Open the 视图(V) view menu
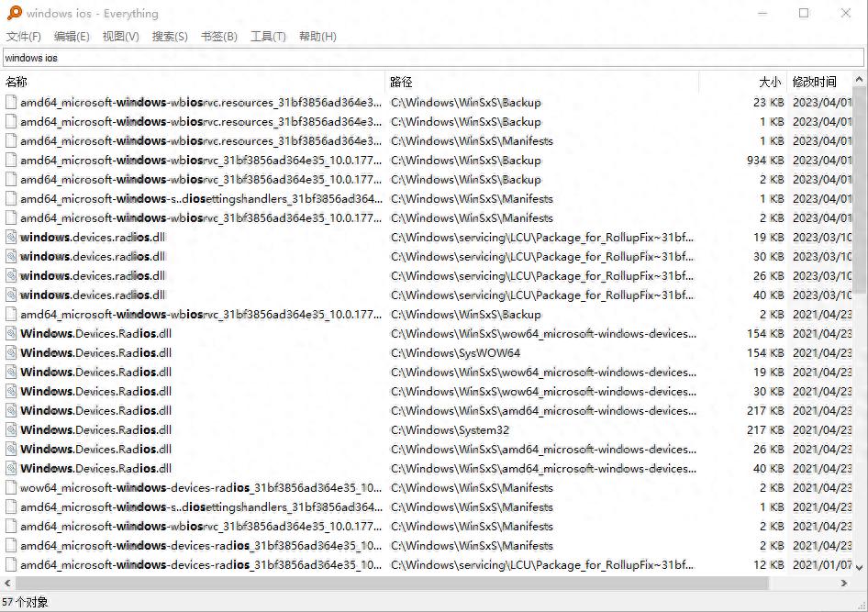Viewport: 868px width, 612px height. (x=120, y=37)
